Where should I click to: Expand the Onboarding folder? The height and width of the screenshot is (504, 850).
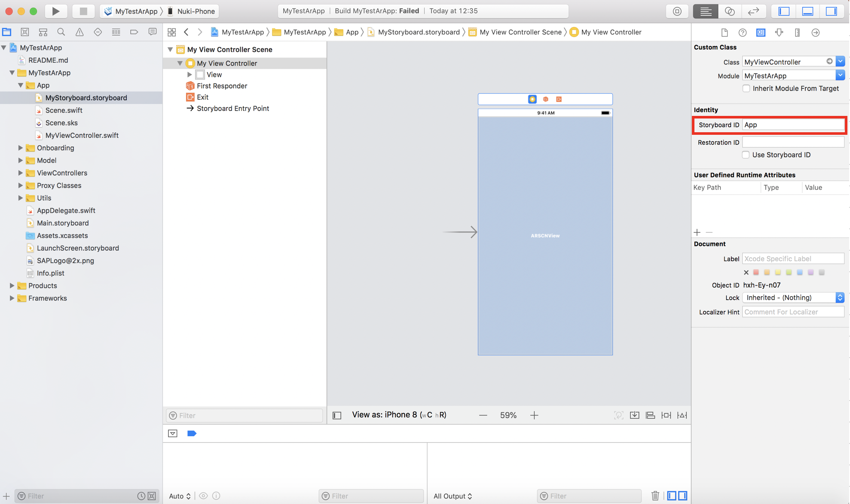(x=20, y=148)
